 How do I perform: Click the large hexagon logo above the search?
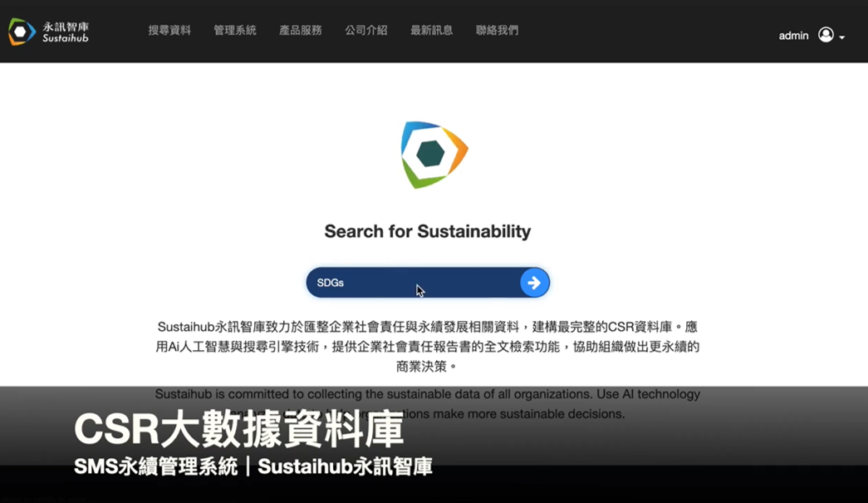pos(434,155)
